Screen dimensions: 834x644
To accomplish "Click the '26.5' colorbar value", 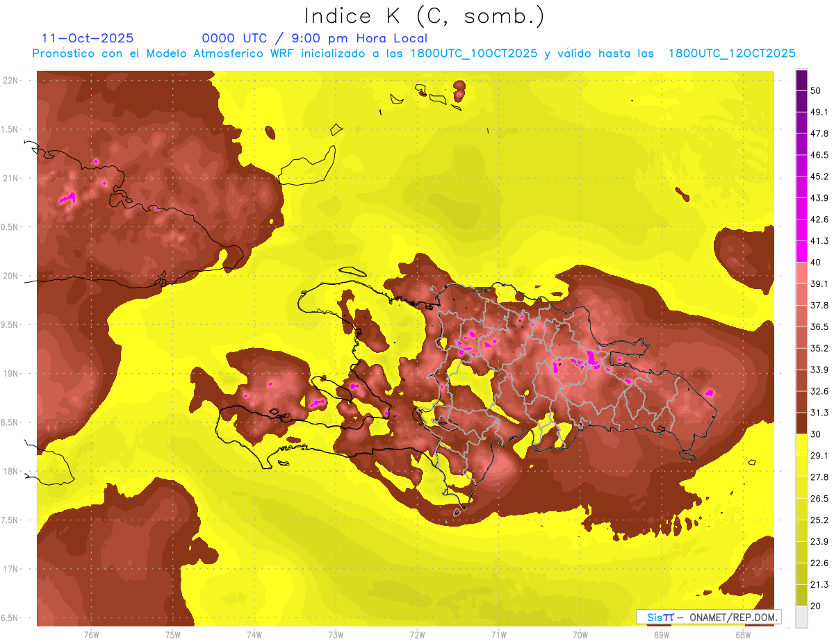I will 819,498.
